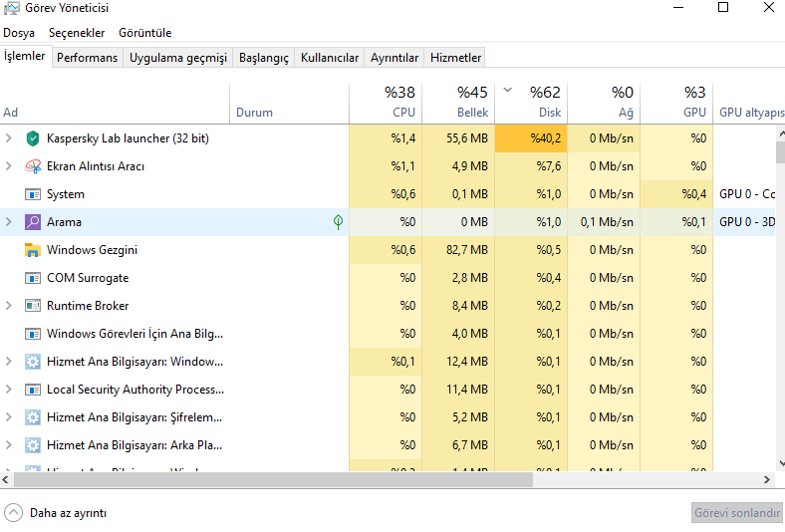Click the %1,4 CPU value for Kaspersky
The image size is (785, 532).
(x=386, y=138)
